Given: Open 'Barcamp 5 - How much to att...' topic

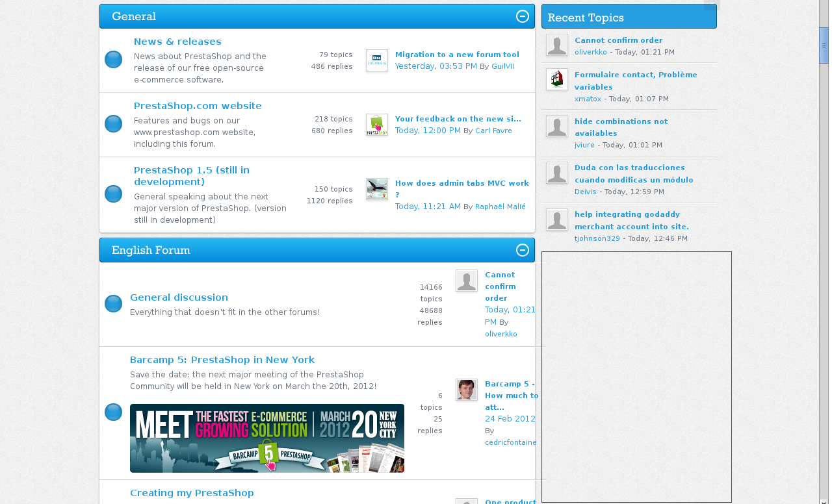Looking at the screenshot, I should [x=512, y=396].
